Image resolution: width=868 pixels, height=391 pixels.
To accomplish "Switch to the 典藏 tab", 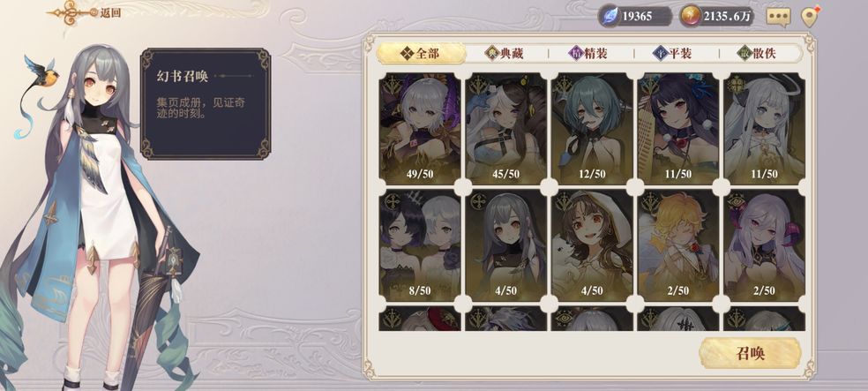I will click(505, 53).
